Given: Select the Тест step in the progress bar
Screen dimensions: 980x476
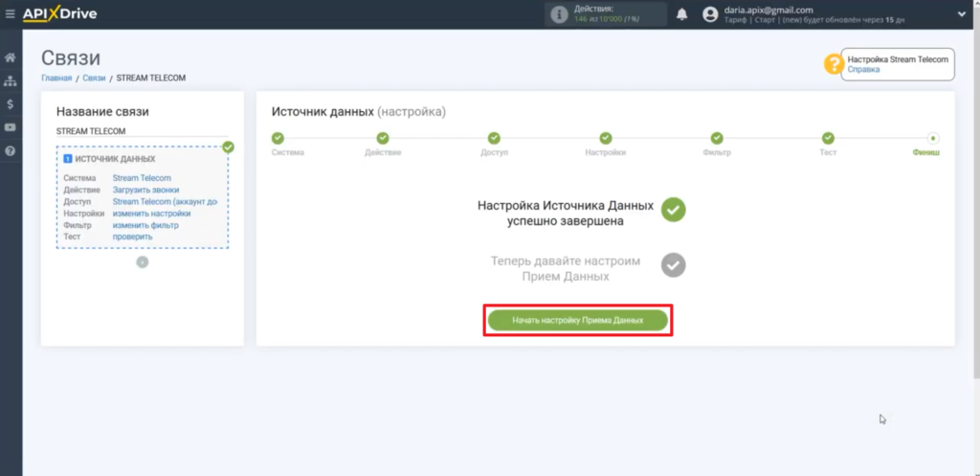Looking at the screenshot, I should pyautogui.click(x=828, y=139).
